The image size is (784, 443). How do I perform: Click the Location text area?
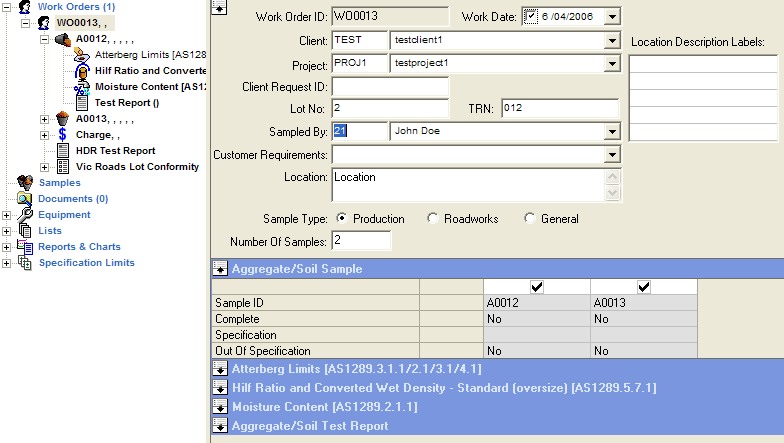[x=465, y=185]
